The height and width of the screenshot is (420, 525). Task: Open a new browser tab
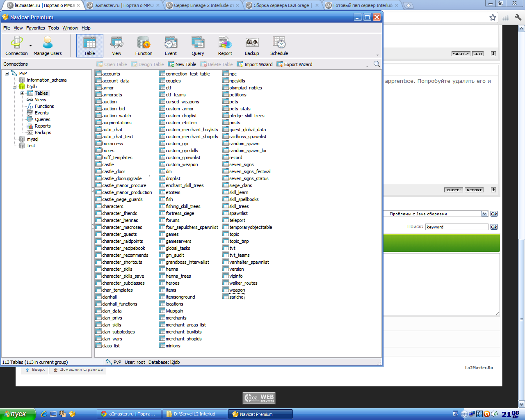click(408, 5)
